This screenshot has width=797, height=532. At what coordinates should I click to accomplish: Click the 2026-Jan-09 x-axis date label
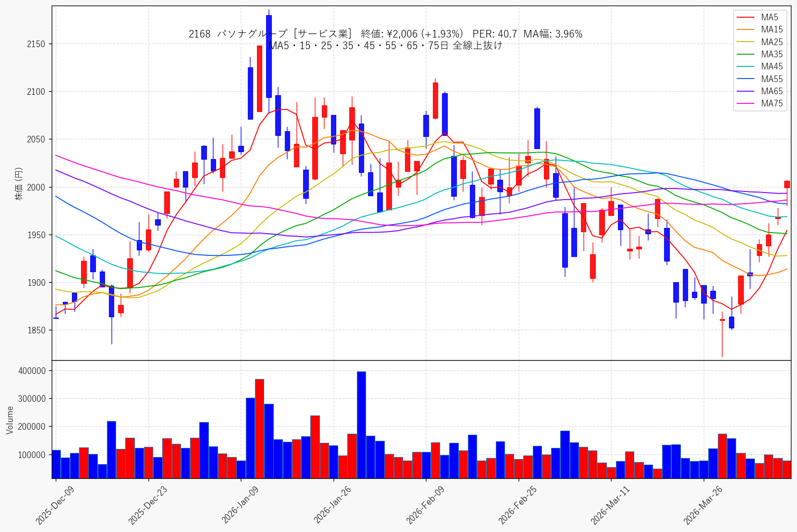pyautogui.click(x=240, y=505)
